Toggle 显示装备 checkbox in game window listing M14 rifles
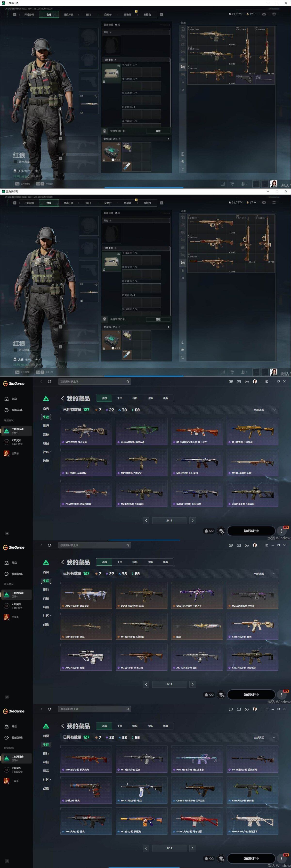 (x=15, y=162)
